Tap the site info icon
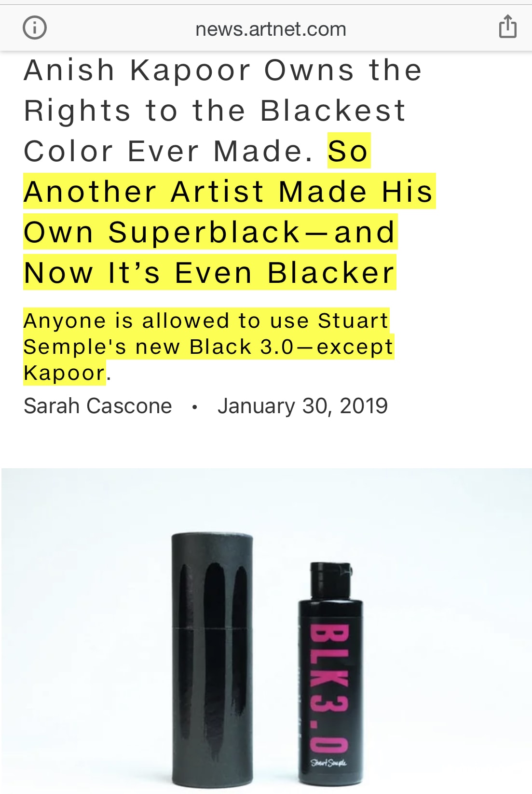Screen dimensions: 532x794 click(x=35, y=28)
